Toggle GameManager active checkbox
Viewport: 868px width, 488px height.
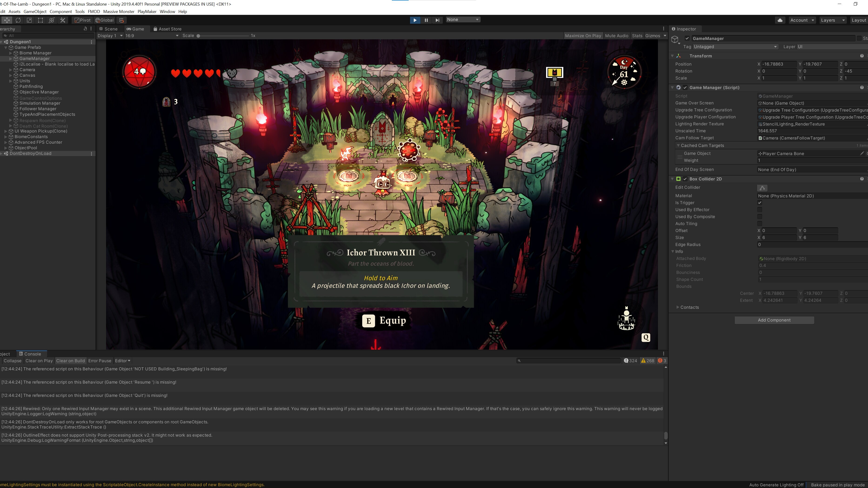click(x=687, y=38)
